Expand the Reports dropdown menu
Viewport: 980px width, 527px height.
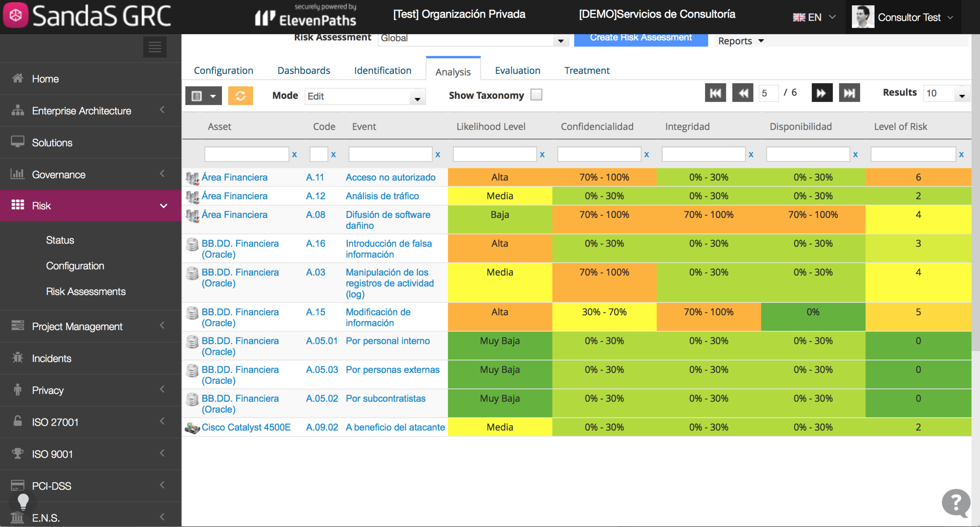740,41
